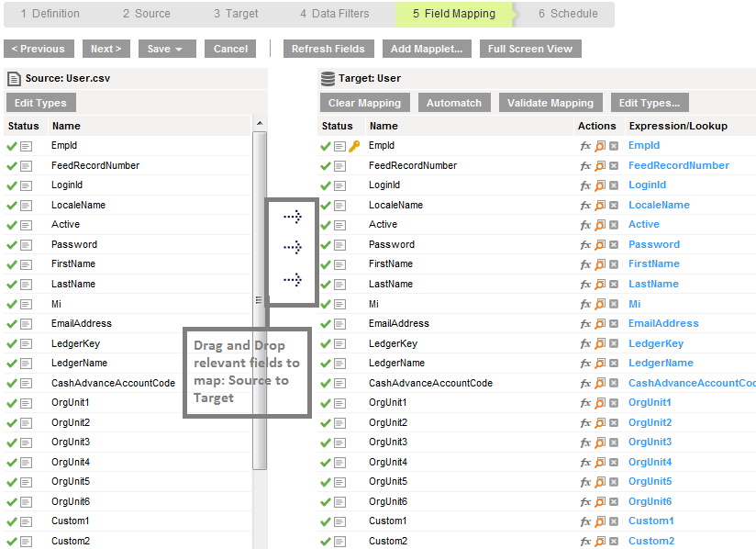Open Add Mapplet dialog
756x549 pixels.
click(427, 49)
